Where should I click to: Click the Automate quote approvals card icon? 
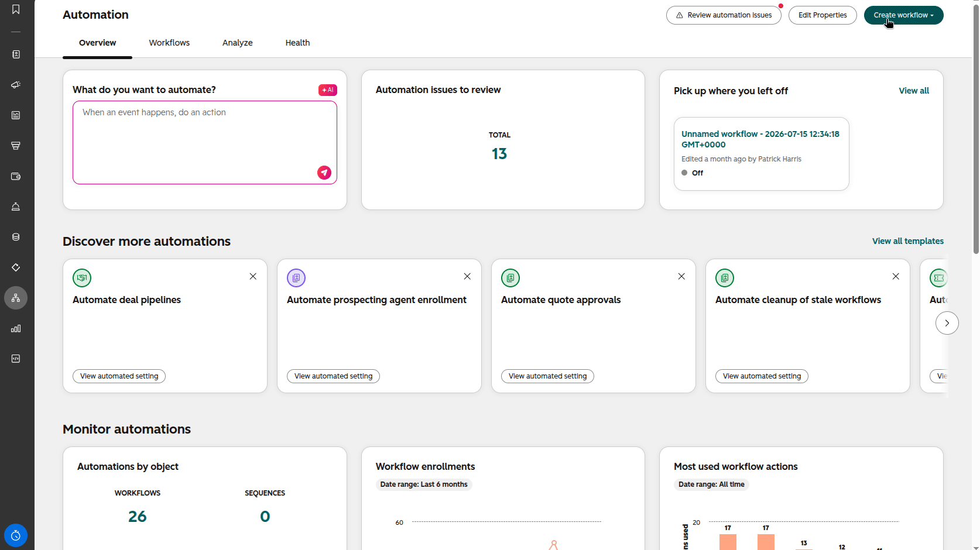[x=510, y=278]
